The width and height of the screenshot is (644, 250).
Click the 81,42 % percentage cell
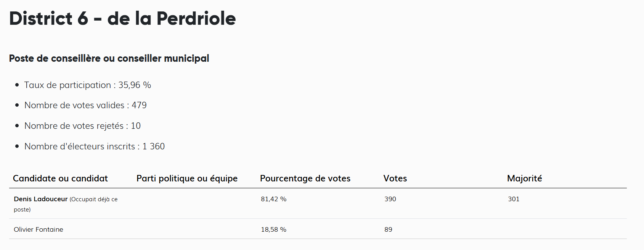[273, 199]
